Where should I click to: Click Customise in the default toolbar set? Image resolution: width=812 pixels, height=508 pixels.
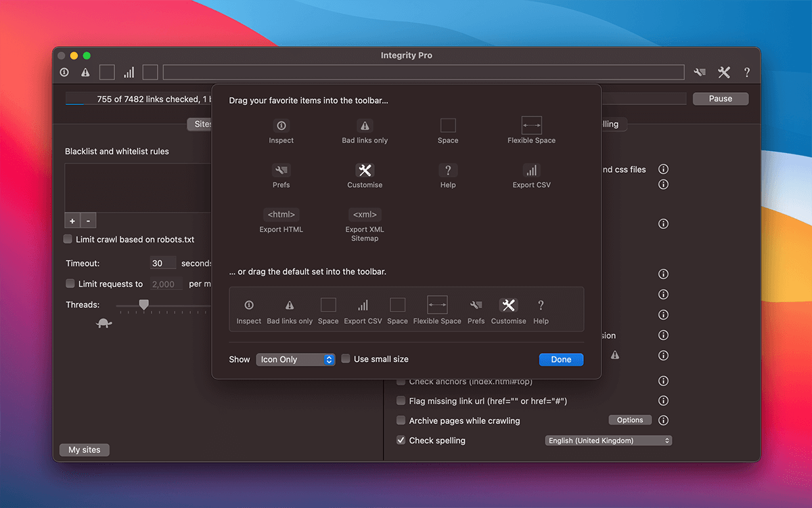tap(509, 312)
